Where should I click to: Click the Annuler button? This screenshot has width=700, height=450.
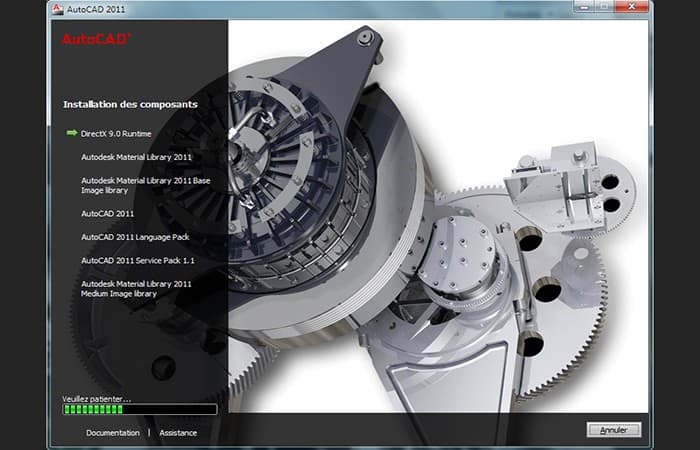(614, 430)
